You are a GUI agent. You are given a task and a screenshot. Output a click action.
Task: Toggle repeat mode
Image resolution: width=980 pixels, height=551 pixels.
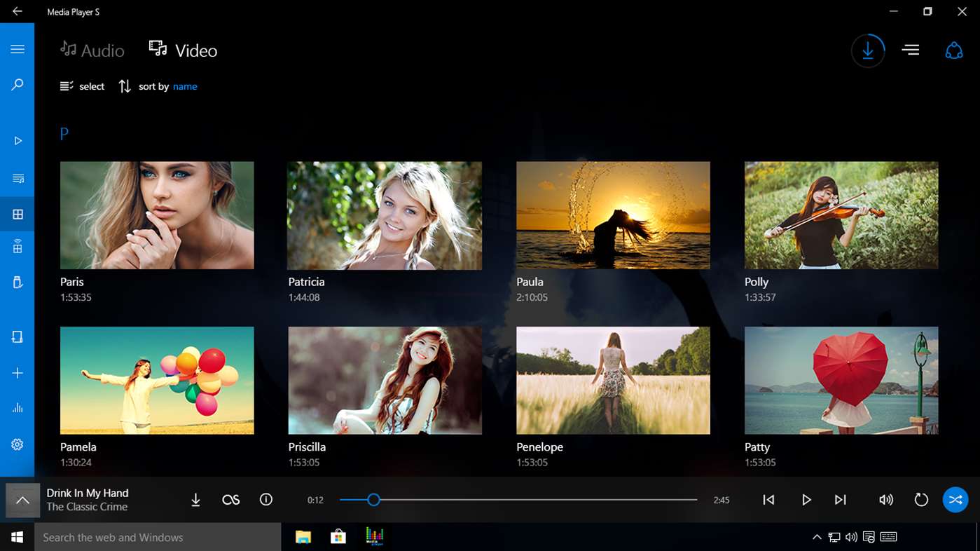921,500
